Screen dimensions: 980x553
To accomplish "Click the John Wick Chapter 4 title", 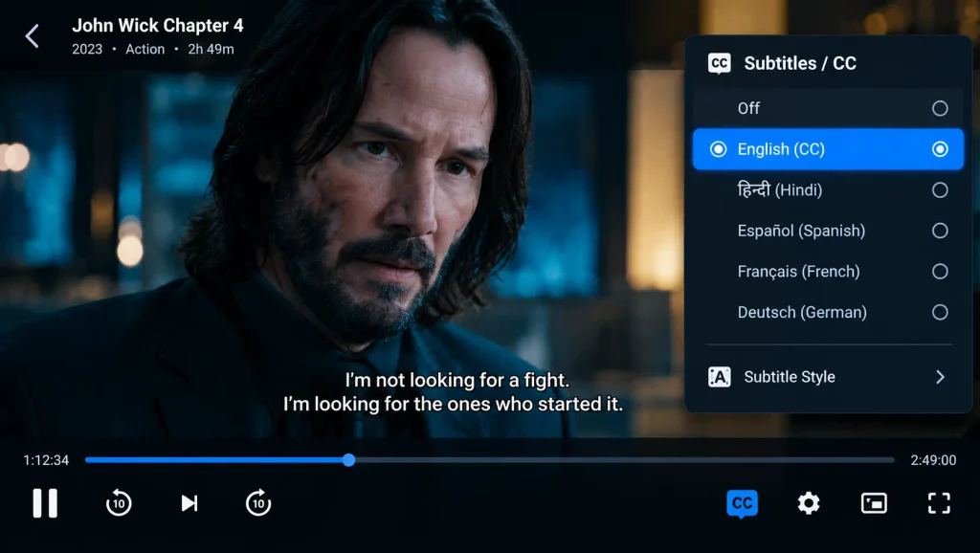I will pos(158,26).
